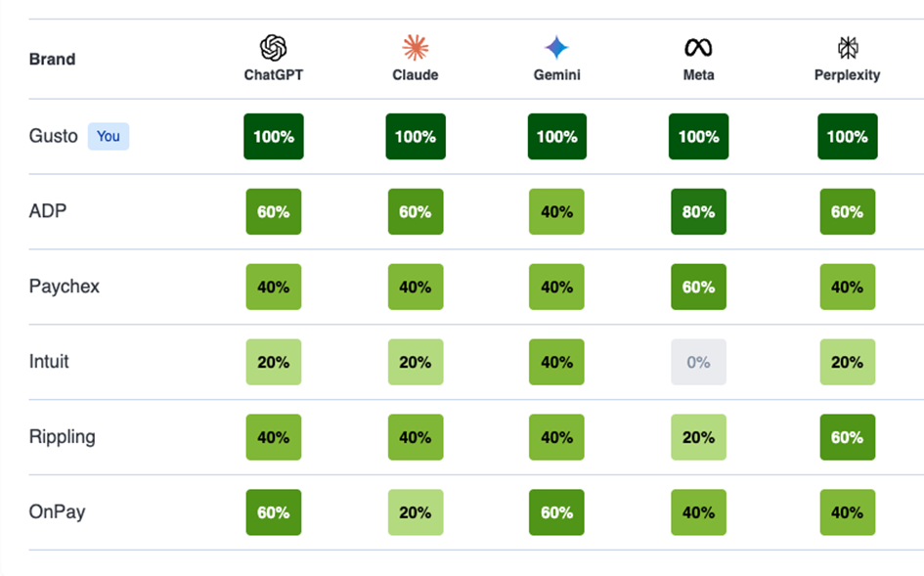
Task: Open the Paychex brand row
Action: coord(65,287)
